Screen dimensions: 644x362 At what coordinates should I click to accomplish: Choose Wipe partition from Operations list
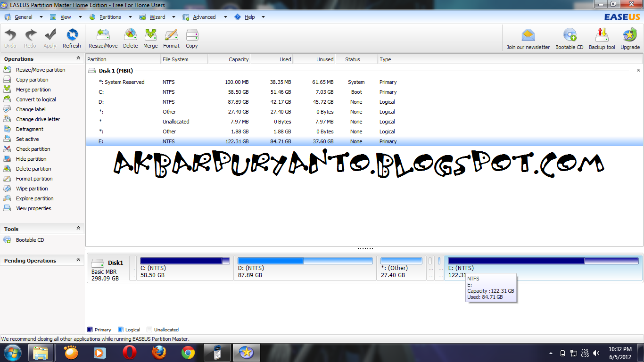point(32,188)
